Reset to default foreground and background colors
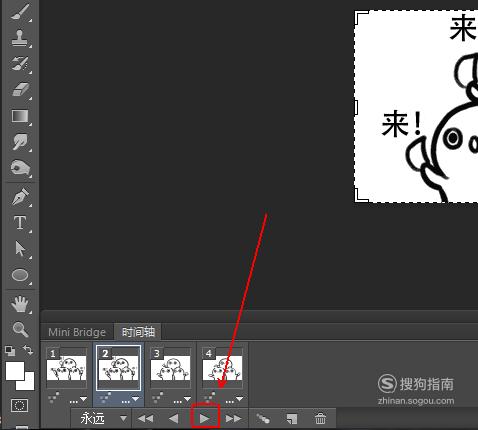 click(10, 351)
